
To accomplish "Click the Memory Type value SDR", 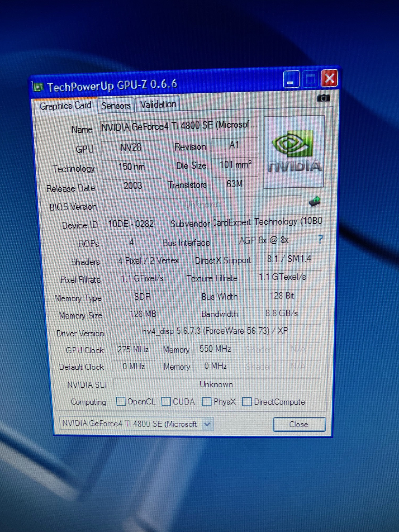I will click(142, 297).
